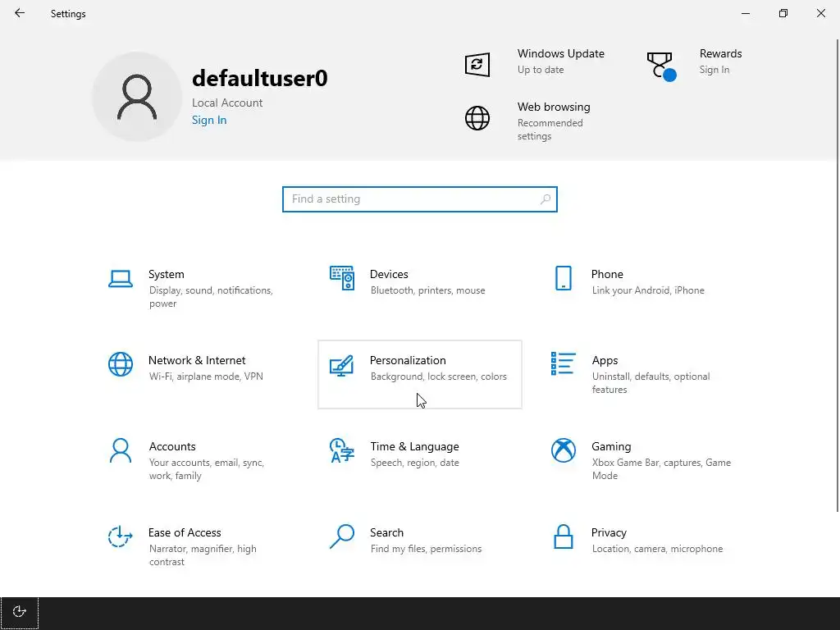The height and width of the screenshot is (630, 840).
Task: Click the 'defaultuser0' account name
Action: pos(260,78)
